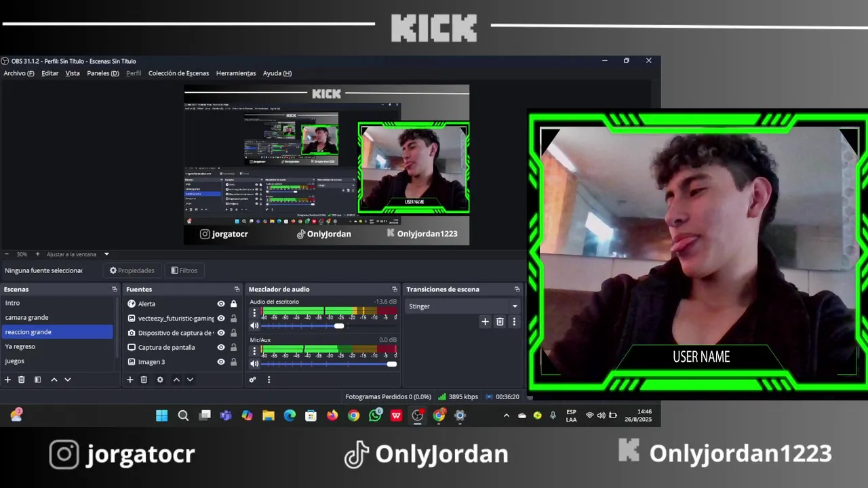Open WhatsApp from the taskbar

coord(375,415)
